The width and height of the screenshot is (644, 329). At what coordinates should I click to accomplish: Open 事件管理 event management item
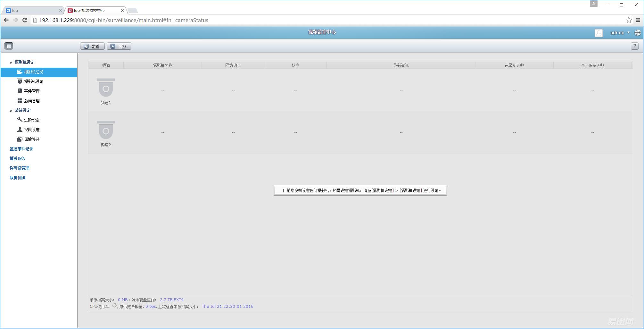coord(32,91)
